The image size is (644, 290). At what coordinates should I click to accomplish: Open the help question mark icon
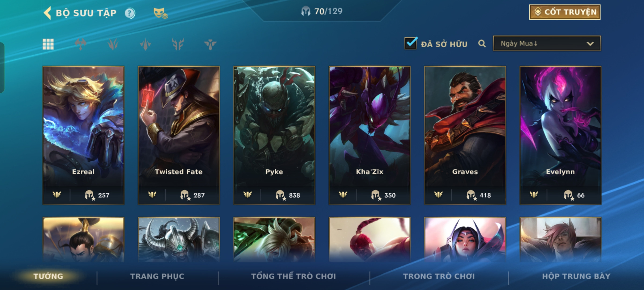click(130, 13)
